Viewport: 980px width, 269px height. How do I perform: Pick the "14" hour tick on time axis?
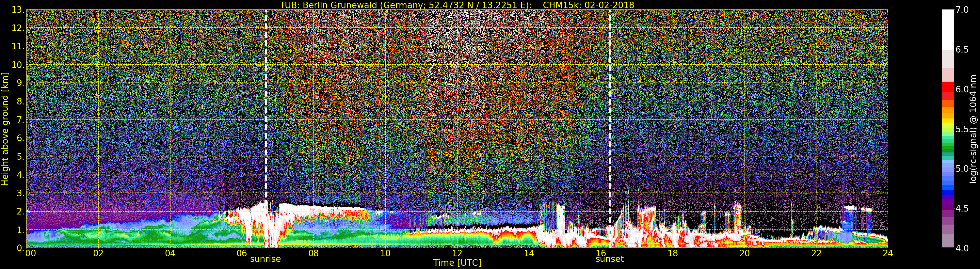pos(529,253)
